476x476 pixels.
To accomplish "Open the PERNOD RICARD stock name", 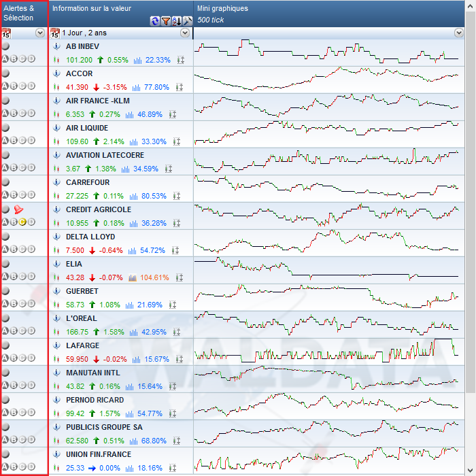I will click(95, 400).
